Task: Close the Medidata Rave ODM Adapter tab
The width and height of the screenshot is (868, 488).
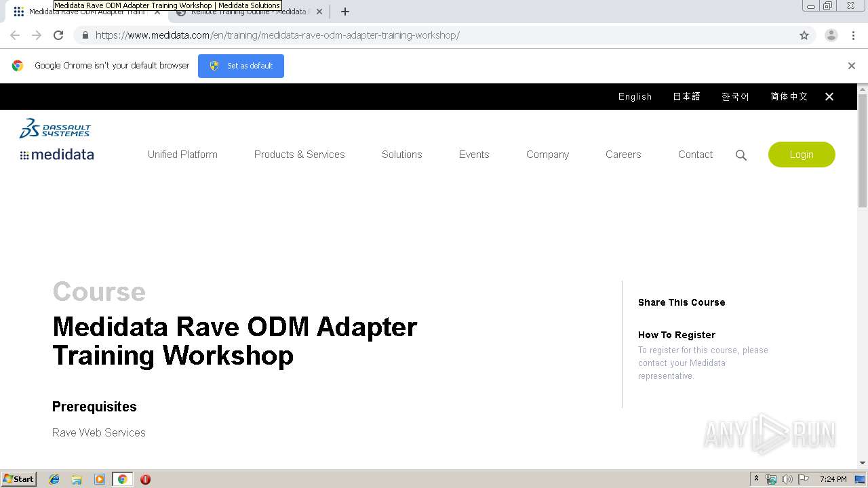Action: tap(157, 12)
